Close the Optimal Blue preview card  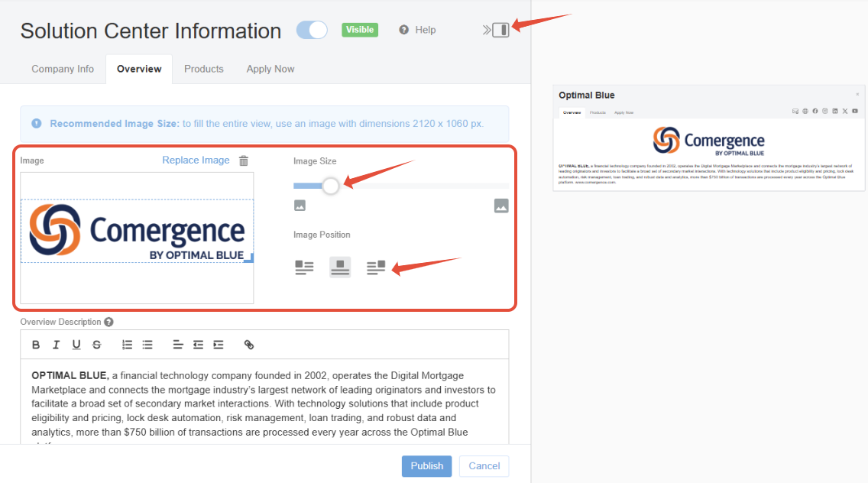[857, 94]
